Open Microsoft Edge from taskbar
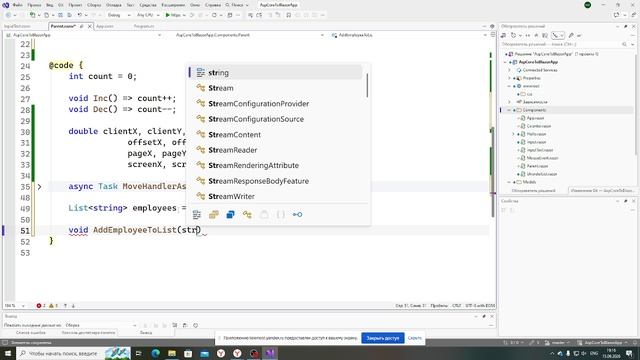 [x=156, y=353]
